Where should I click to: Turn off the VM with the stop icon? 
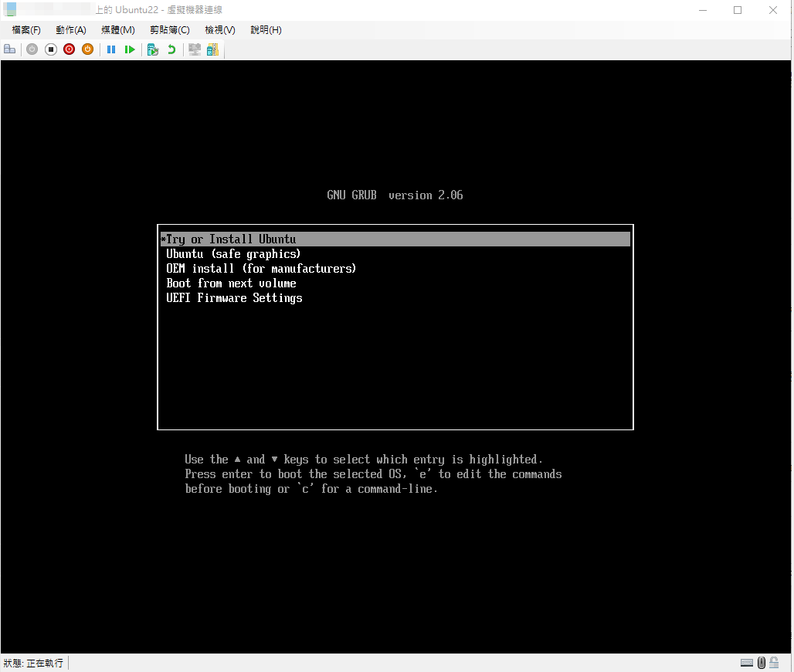click(51, 49)
